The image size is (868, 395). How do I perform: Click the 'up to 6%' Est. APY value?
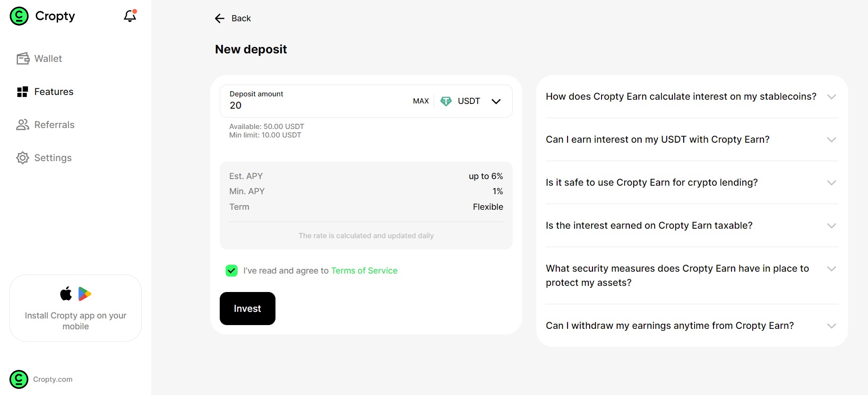click(x=486, y=176)
